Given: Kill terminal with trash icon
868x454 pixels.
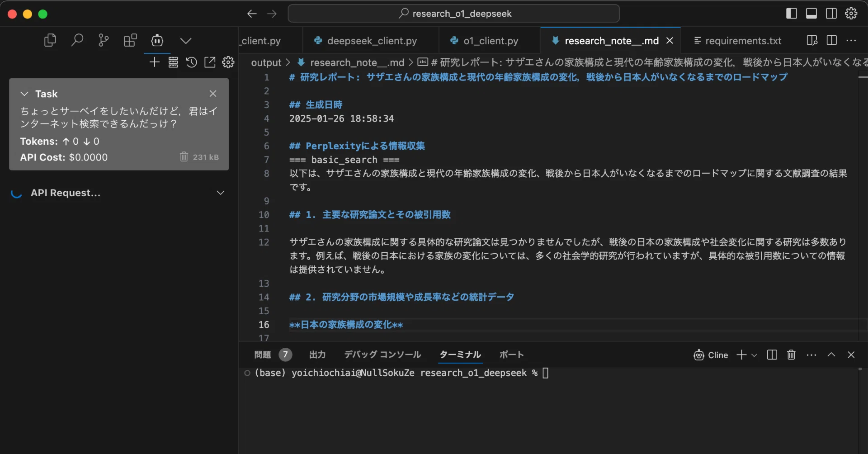Looking at the screenshot, I should [791, 355].
